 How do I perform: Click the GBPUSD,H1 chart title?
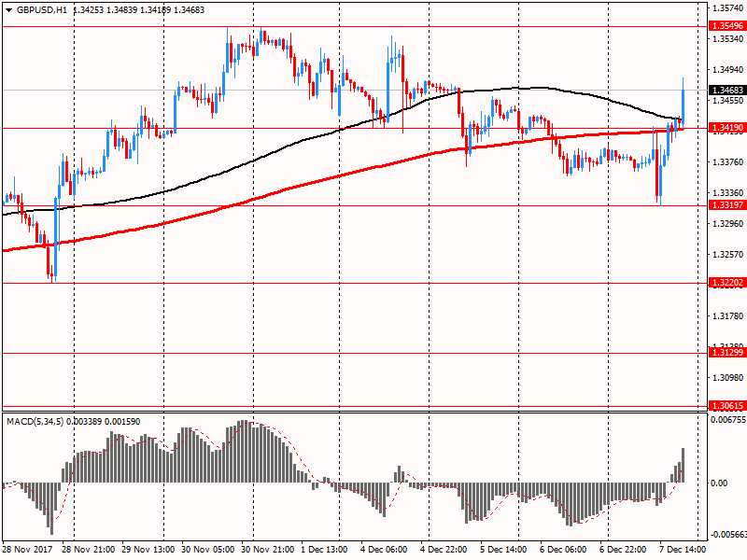pyautogui.click(x=41, y=9)
